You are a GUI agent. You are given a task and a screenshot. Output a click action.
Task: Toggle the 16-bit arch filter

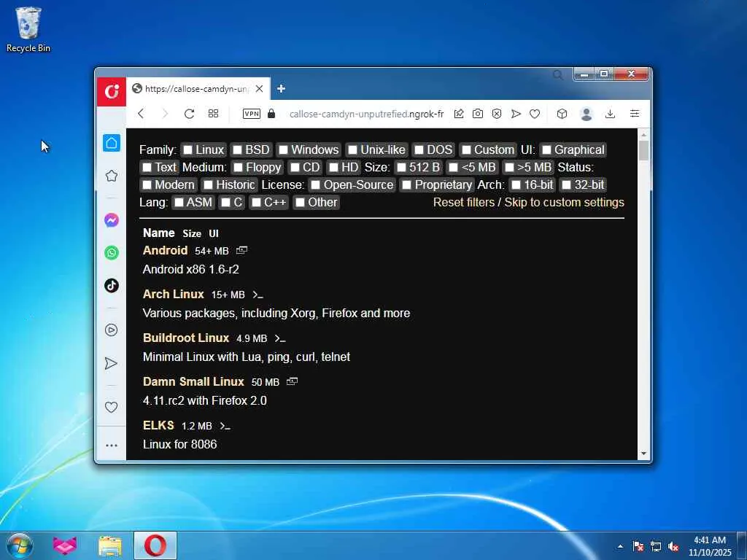516,184
